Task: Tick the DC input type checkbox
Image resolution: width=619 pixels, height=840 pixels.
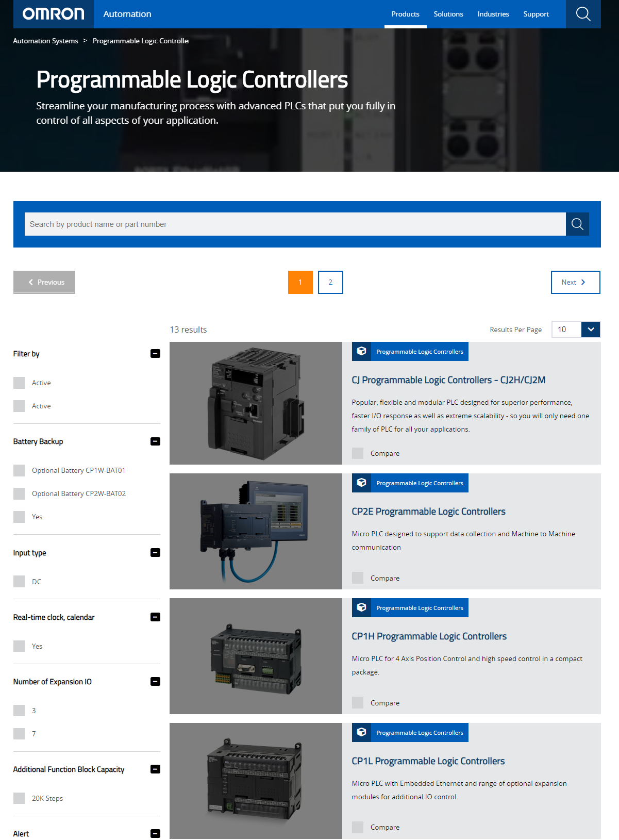Action: click(x=19, y=582)
